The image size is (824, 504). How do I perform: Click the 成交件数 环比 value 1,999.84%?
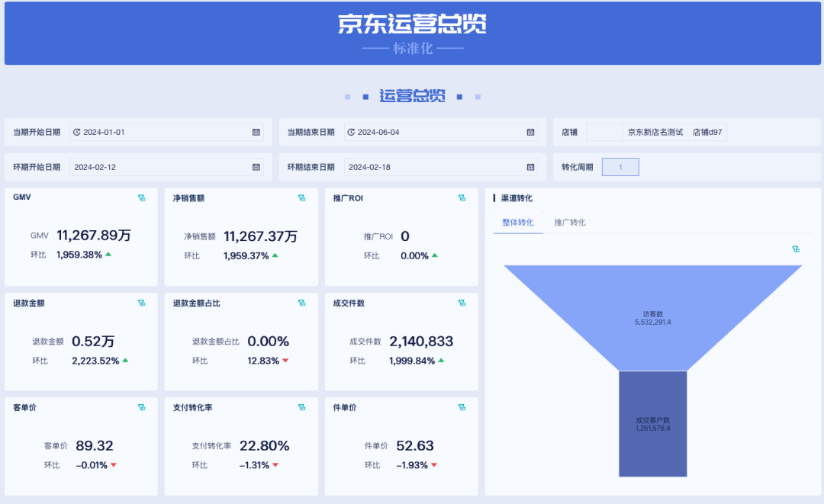(412, 361)
